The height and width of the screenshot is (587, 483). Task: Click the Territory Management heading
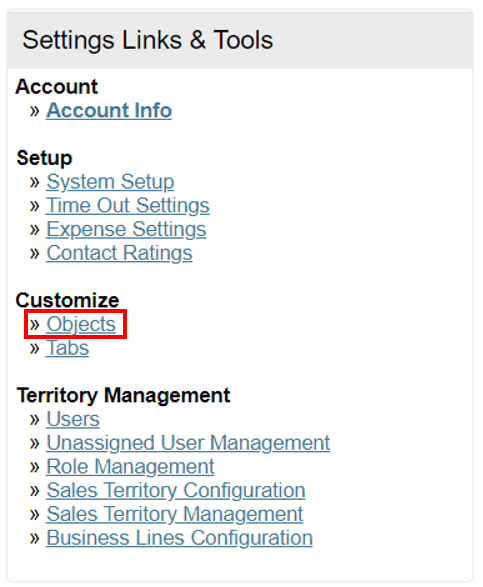click(x=123, y=395)
